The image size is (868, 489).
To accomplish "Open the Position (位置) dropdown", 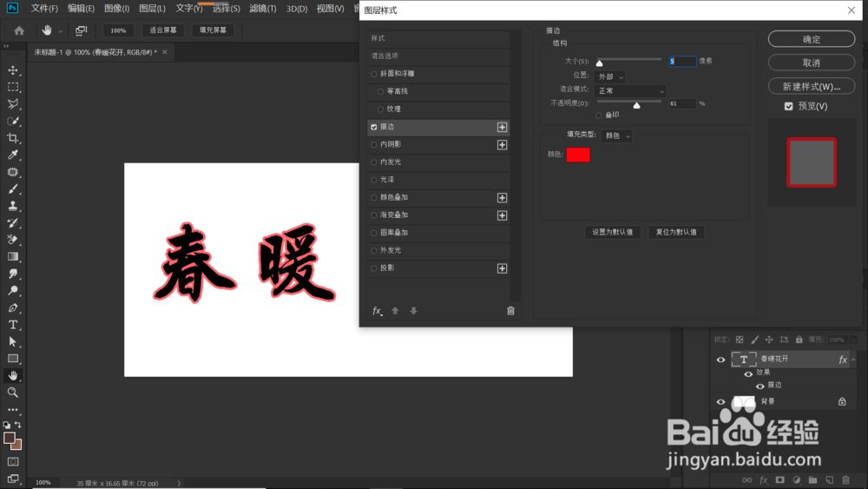I will point(609,76).
